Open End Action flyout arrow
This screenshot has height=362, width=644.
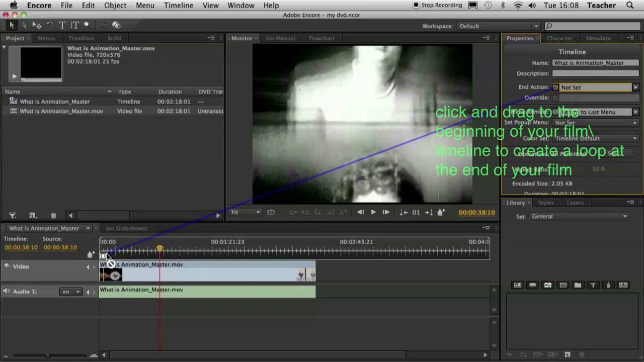635,87
